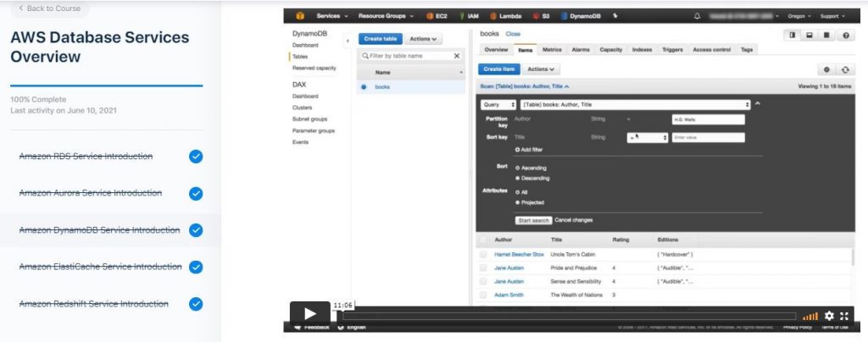Clear the table name filter
This screenshot has height=342, width=868.
pyautogui.click(x=457, y=56)
